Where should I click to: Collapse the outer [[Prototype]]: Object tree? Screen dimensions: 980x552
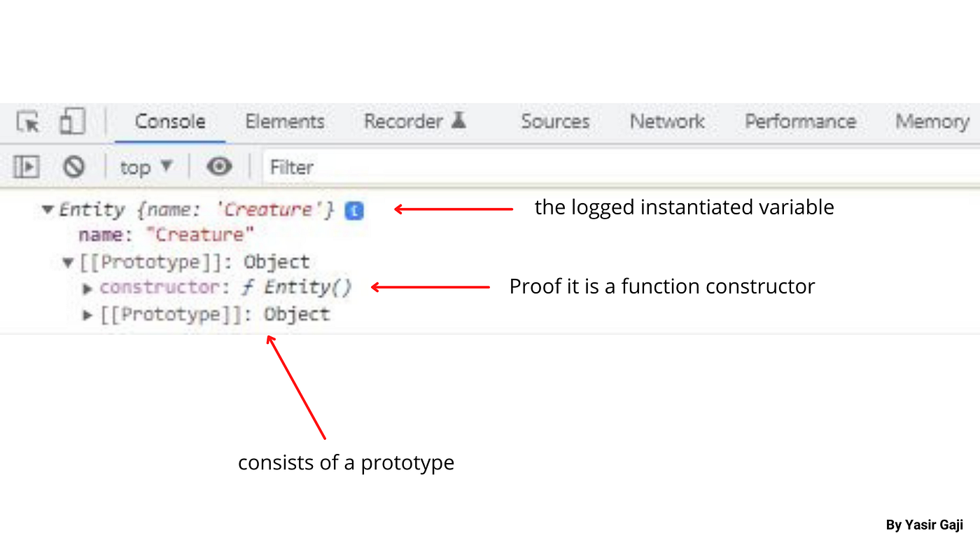coord(67,261)
